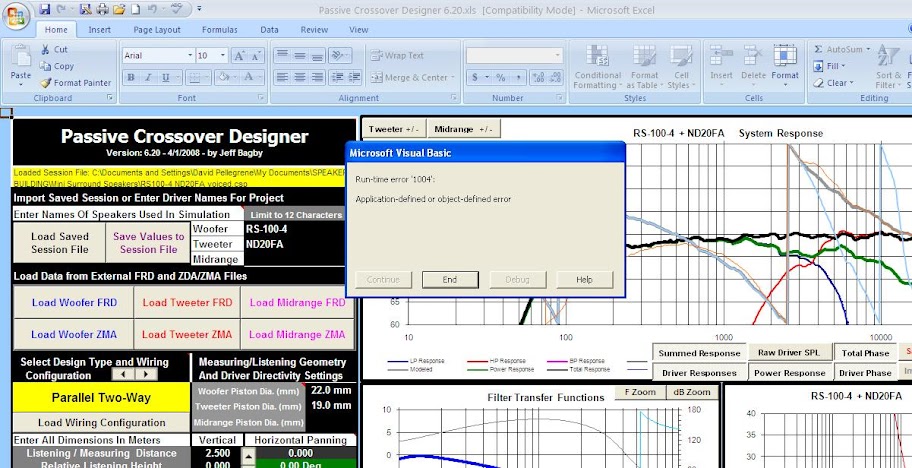Apply Percent Style number format

pos(501,77)
